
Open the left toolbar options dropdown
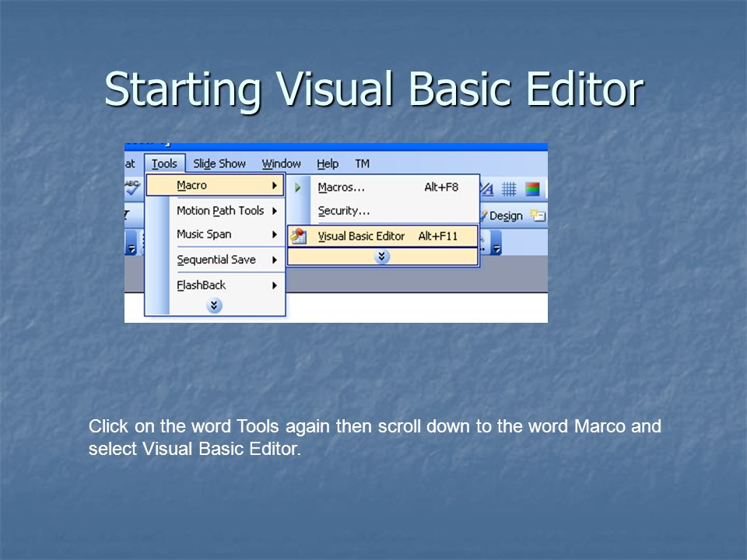point(131,243)
